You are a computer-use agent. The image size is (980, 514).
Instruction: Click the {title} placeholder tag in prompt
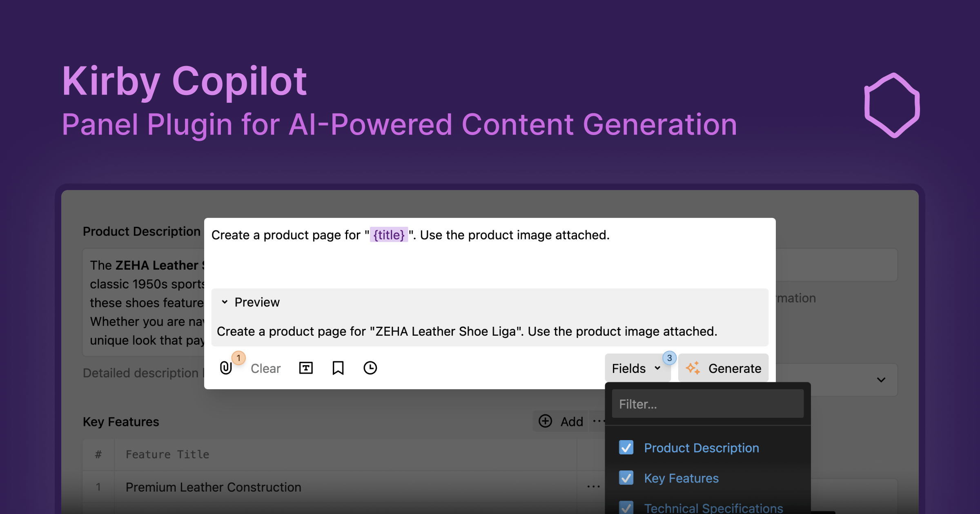click(x=389, y=235)
